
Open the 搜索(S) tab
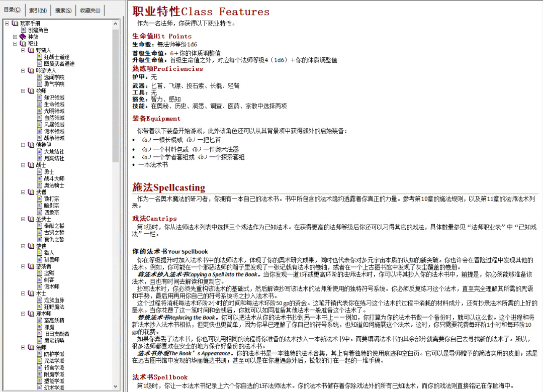(63, 11)
